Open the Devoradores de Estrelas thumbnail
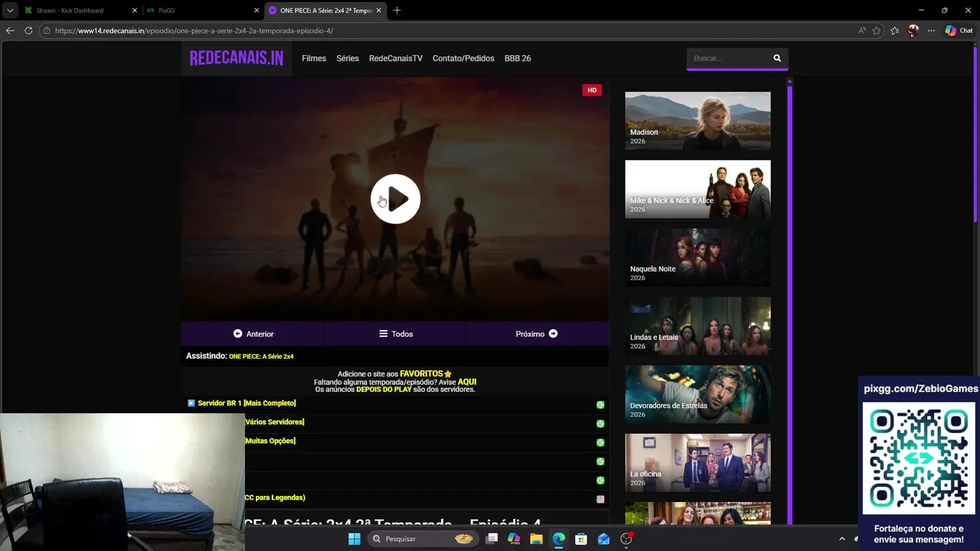Screen dimensions: 980x551 point(697,394)
